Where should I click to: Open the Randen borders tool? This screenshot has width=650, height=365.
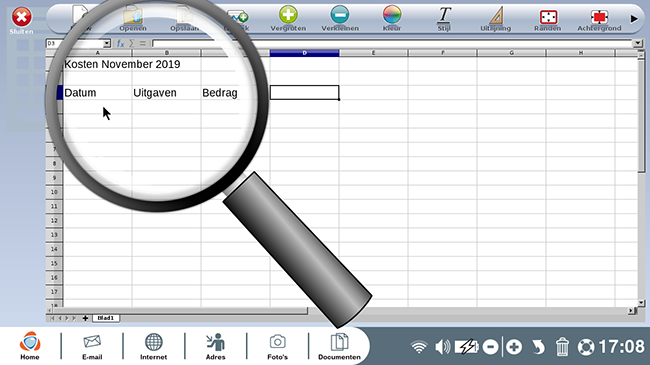point(548,17)
